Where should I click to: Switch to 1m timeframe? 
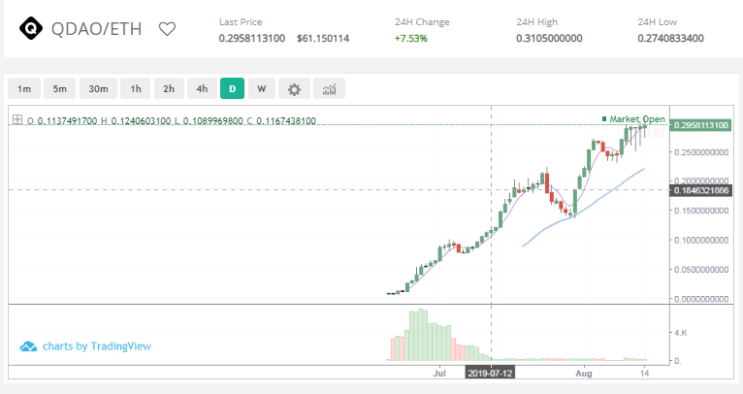pos(24,89)
